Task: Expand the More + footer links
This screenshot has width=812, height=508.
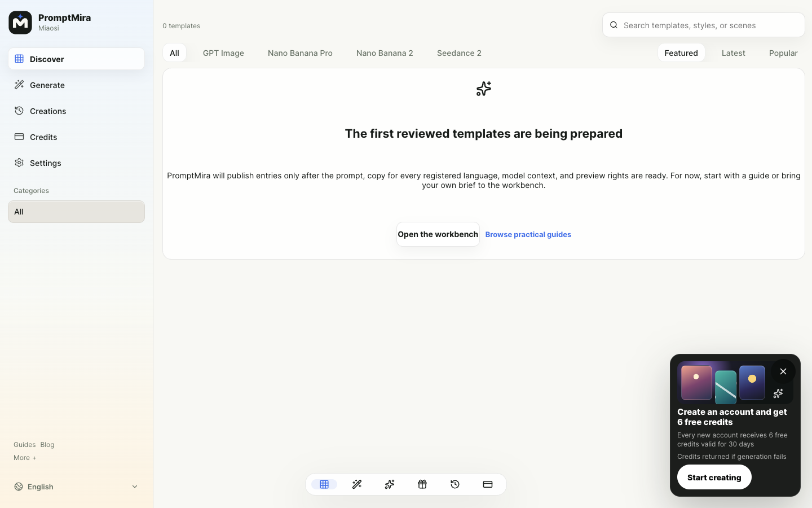Action: pyautogui.click(x=25, y=458)
